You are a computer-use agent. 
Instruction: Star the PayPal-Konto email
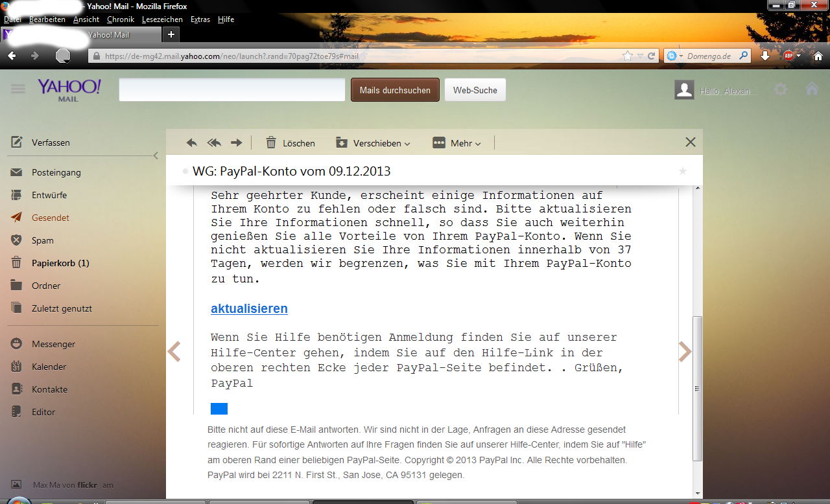click(682, 171)
